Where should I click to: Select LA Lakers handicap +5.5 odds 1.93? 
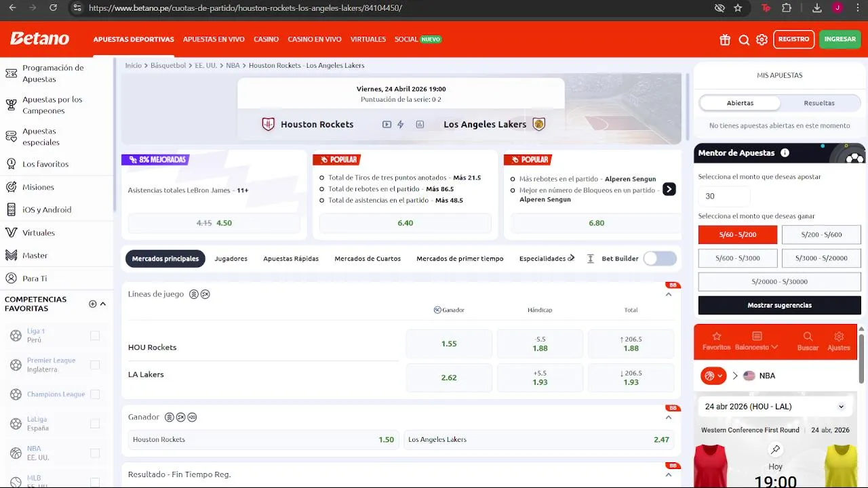click(x=540, y=378)
